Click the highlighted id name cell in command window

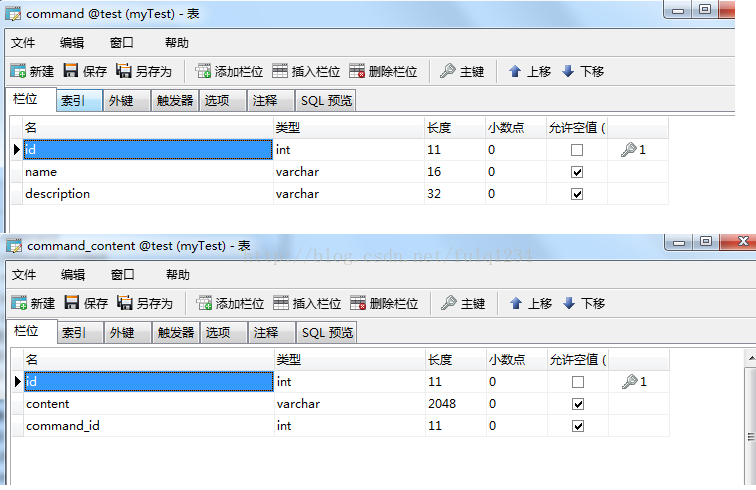(x=148, y=150)
